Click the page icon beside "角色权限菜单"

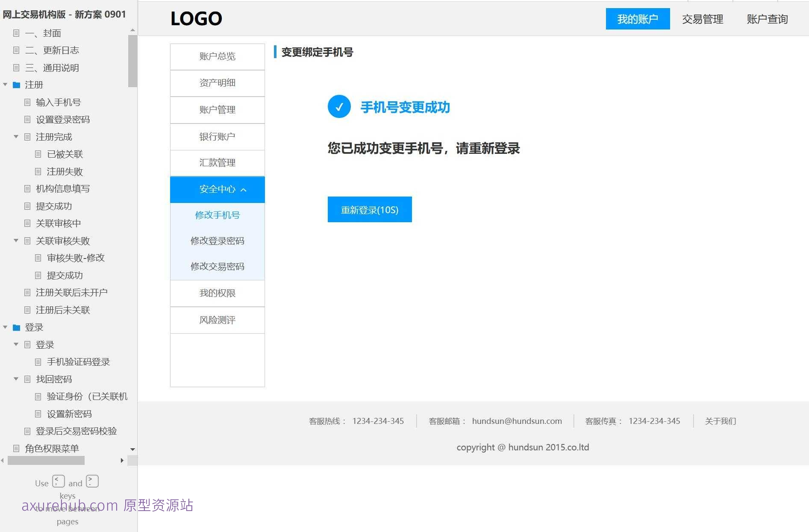pyautogui.click(x=16, y=448)
